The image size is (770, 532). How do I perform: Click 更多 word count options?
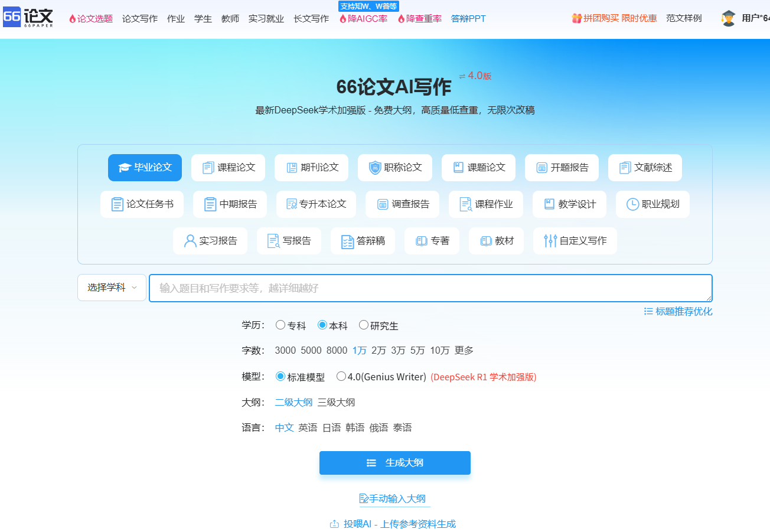464,350
